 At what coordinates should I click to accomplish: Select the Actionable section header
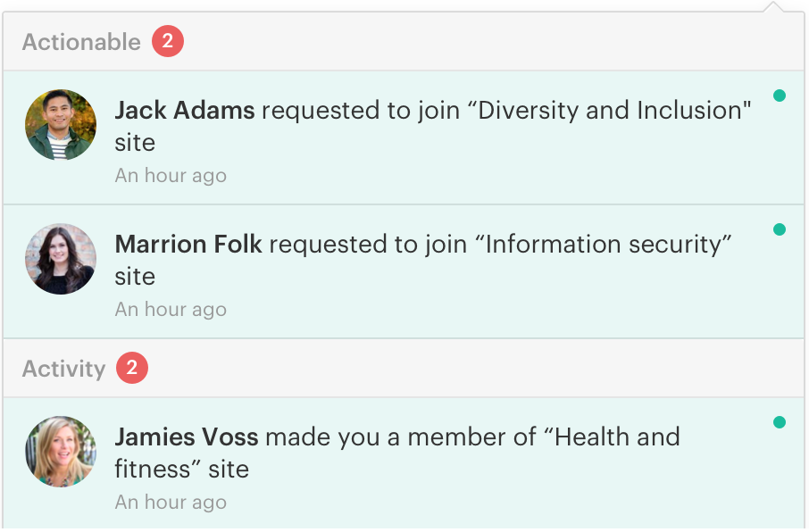point(81,42)
